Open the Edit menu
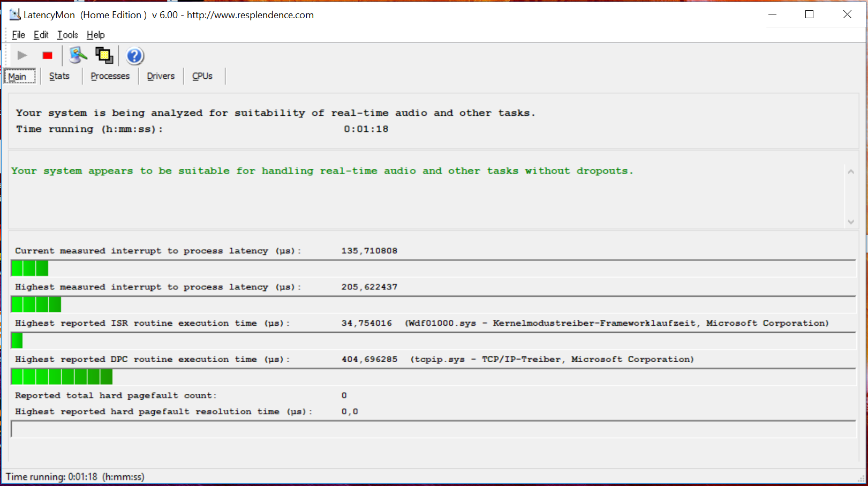 (x=41, y=35)
